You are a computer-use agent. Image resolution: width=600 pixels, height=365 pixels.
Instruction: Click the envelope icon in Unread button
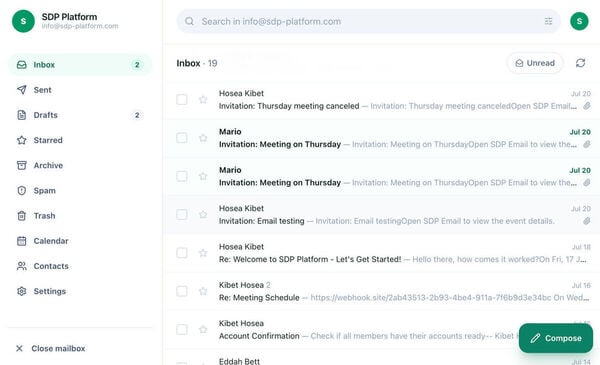tap(519, 63)
